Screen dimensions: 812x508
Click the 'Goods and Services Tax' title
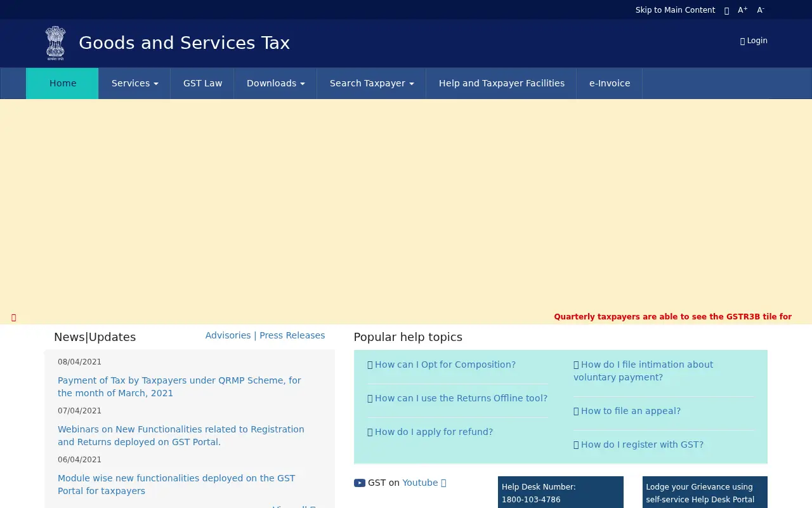point(184,43)
